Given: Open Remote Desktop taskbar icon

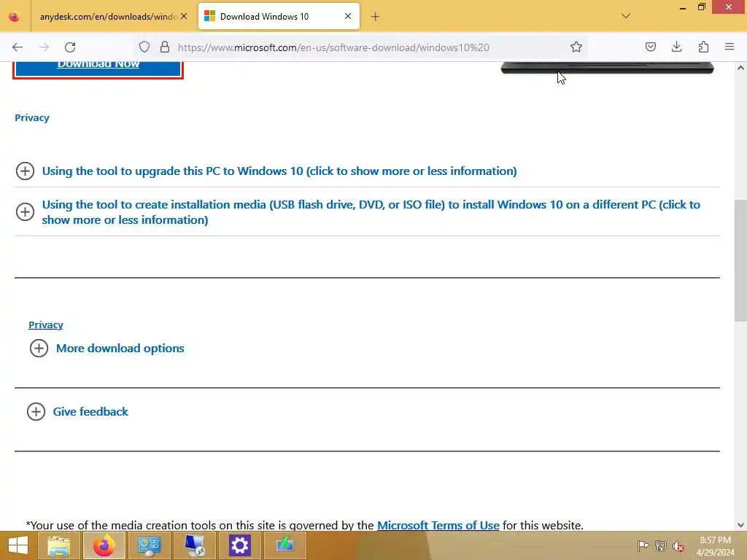Looking at the screenshot, I should (194, 545).
